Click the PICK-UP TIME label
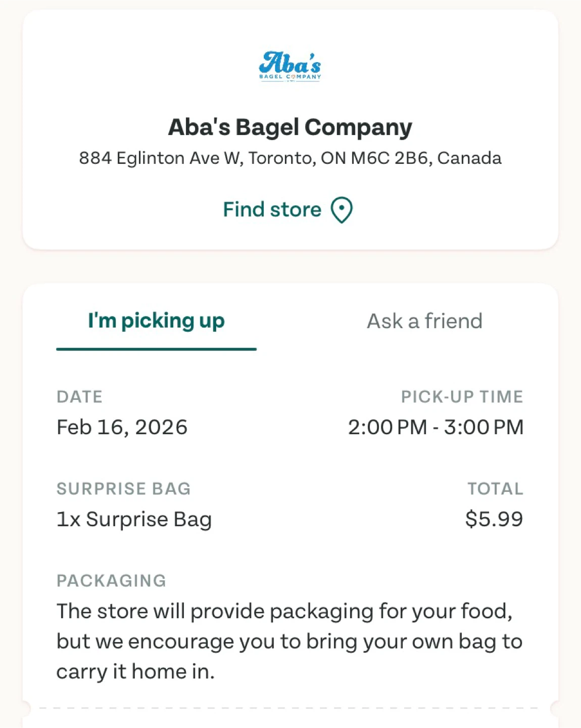Image resolution: width=581 pixels, height=728 pixels. pyautogui.click(x=462, y=397)
